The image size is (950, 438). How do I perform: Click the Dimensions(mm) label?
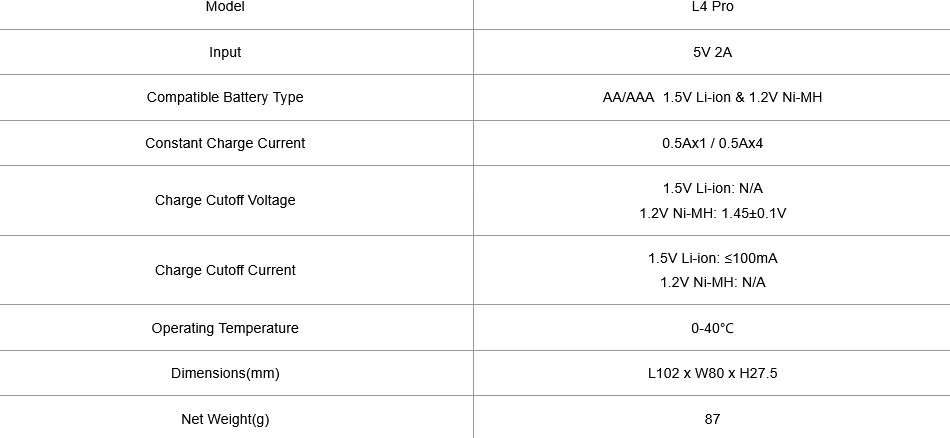(225, 373)
